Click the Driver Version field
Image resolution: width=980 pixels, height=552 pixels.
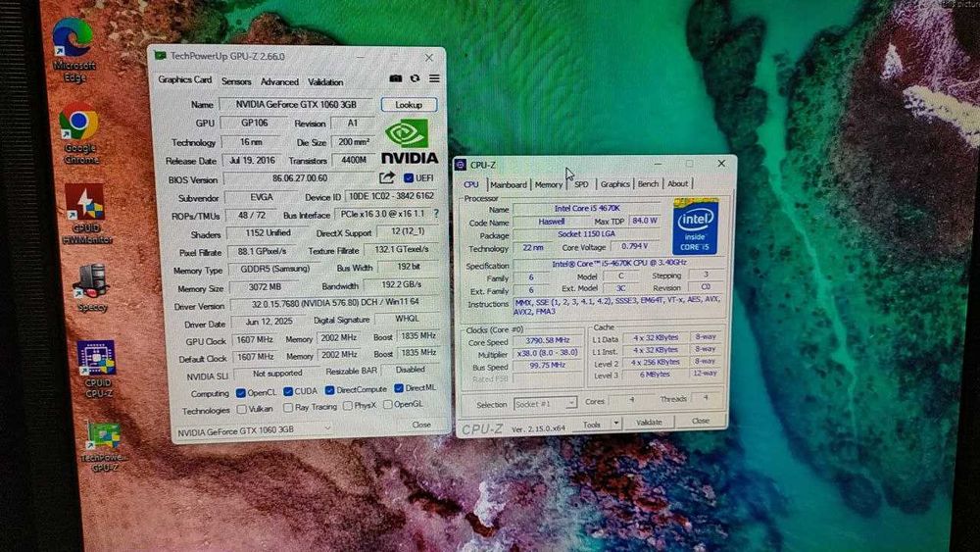[x=334, y=303]
